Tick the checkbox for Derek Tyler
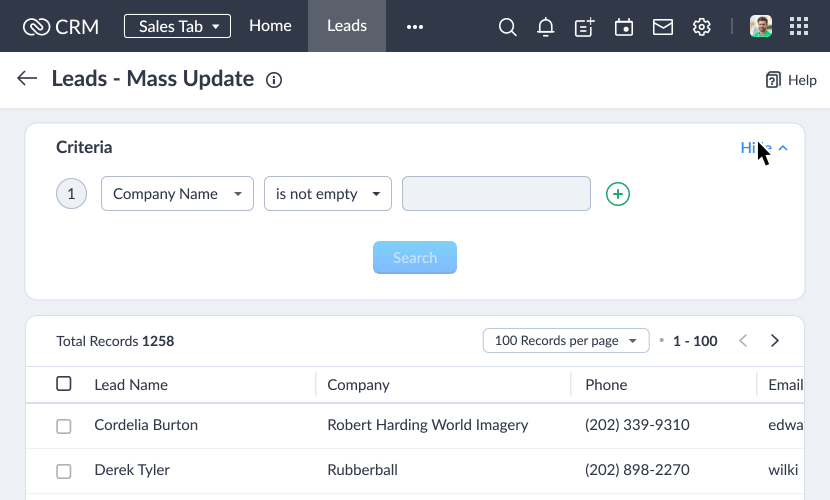830x500 pixels. pos(64,471)
